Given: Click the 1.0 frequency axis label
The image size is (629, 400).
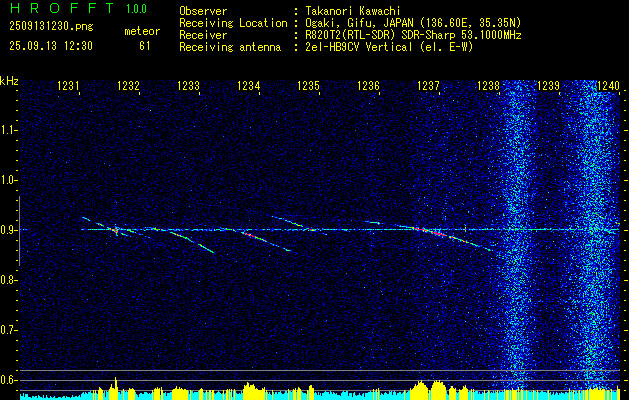Looking at the screenshot, I should (7, 180).
